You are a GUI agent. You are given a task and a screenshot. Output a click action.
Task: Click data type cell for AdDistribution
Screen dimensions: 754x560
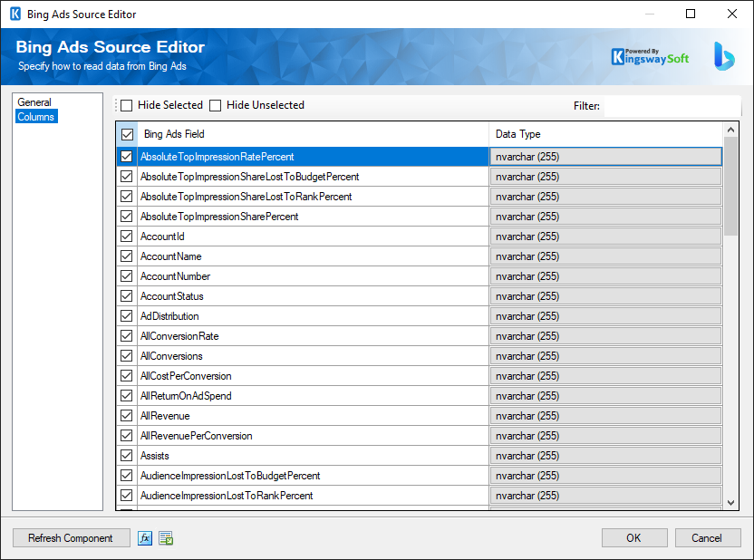[606, 316]
